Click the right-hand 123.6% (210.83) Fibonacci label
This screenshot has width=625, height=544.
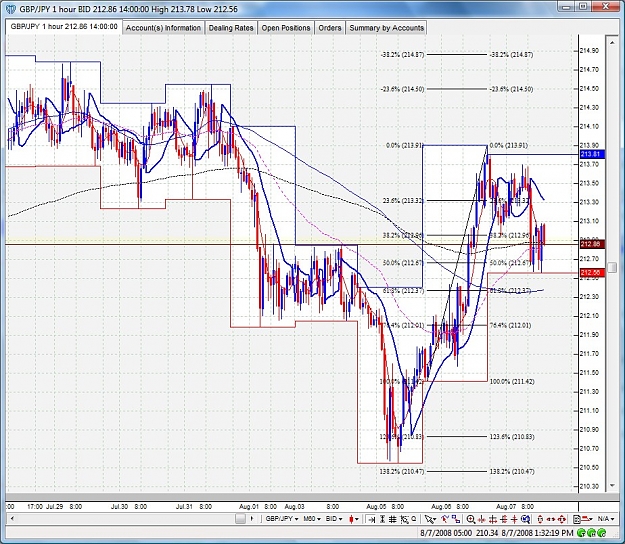511,437
